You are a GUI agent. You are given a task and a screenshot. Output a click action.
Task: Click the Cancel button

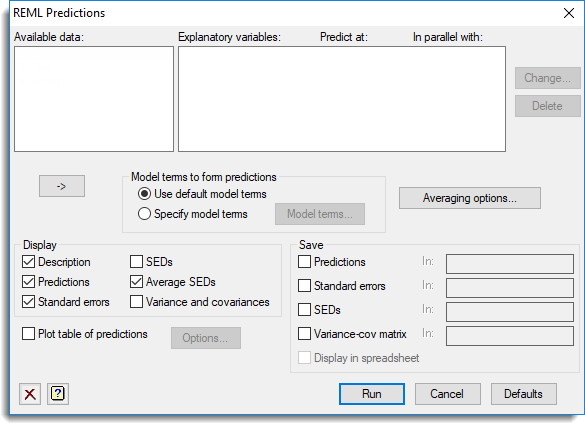tap(447, 394)
